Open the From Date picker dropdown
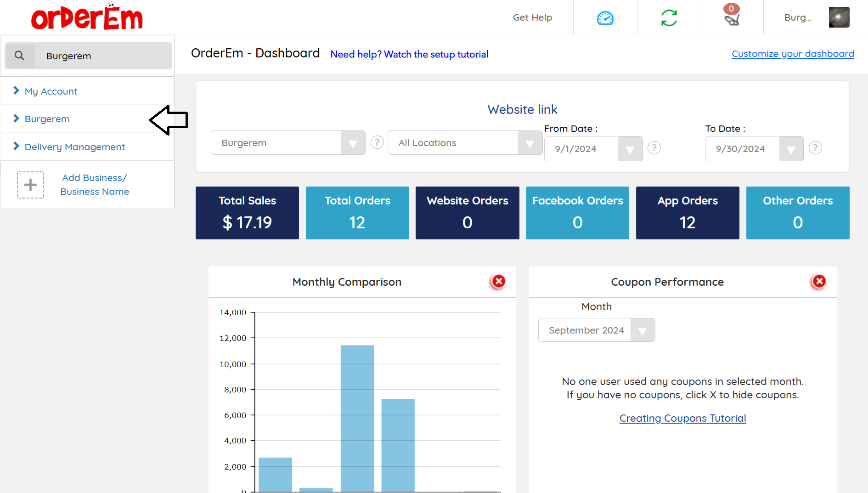The height and width of the screenshot is (493, 868). click(630, 149)
